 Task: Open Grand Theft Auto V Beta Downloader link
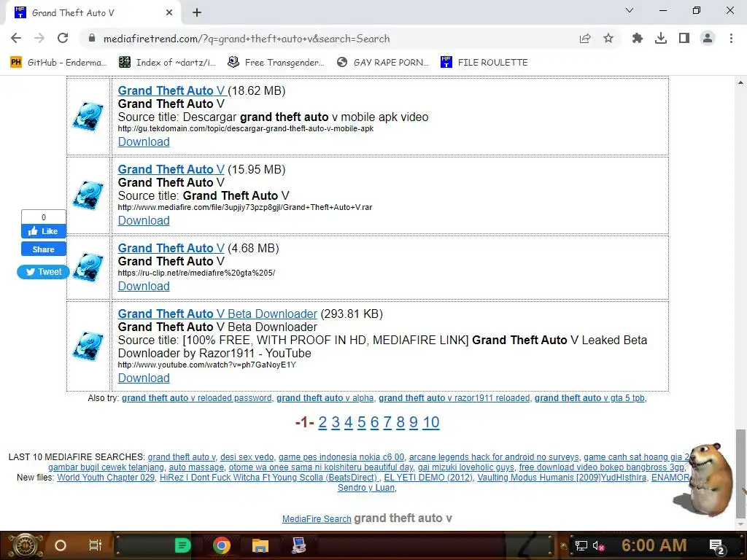(x=217, y=314)
